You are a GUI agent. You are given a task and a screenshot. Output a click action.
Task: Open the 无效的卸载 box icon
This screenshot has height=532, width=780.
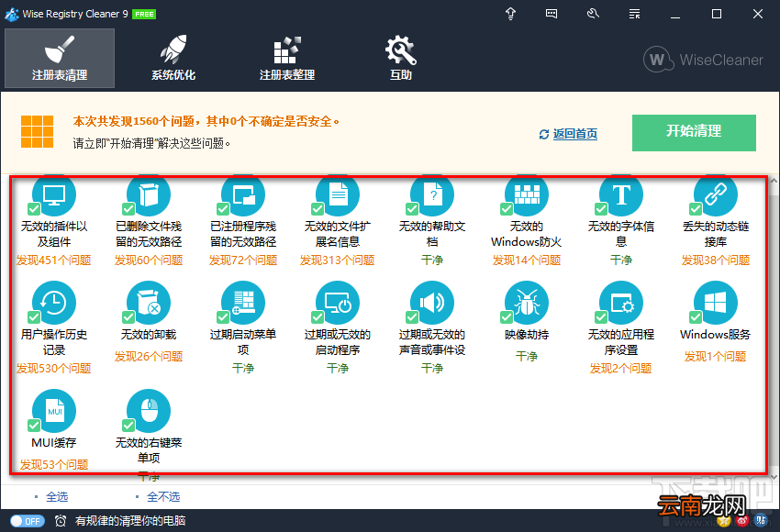coord(149,303)
